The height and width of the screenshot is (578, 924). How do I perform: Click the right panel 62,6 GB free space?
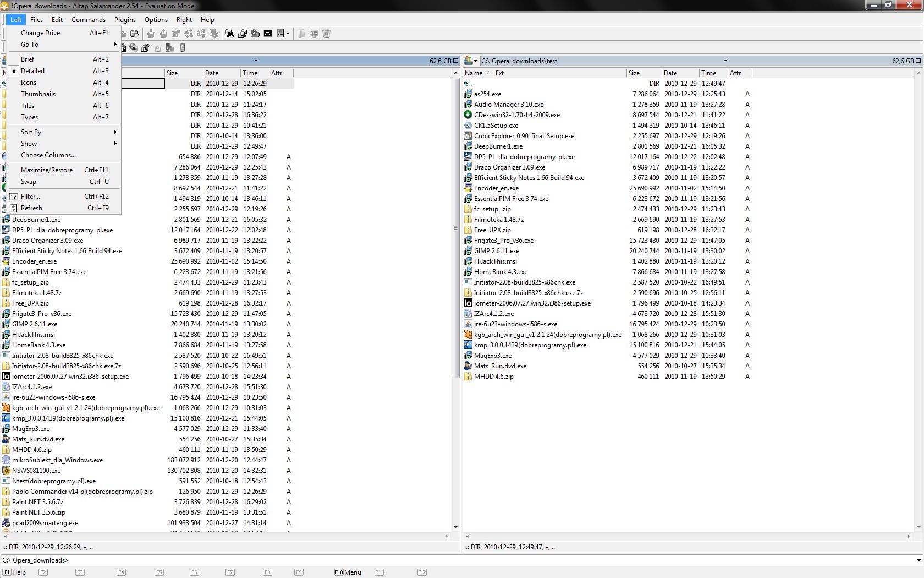pos(903,61)
